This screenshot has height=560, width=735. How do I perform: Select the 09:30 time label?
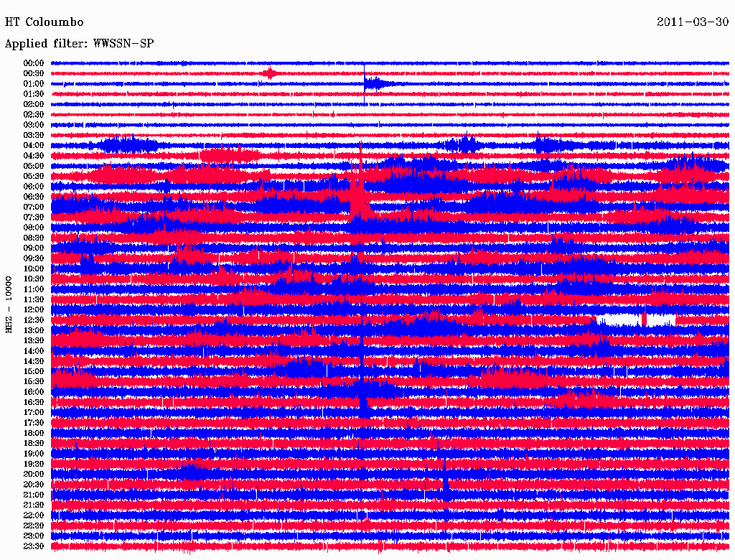tap(33, 258)
